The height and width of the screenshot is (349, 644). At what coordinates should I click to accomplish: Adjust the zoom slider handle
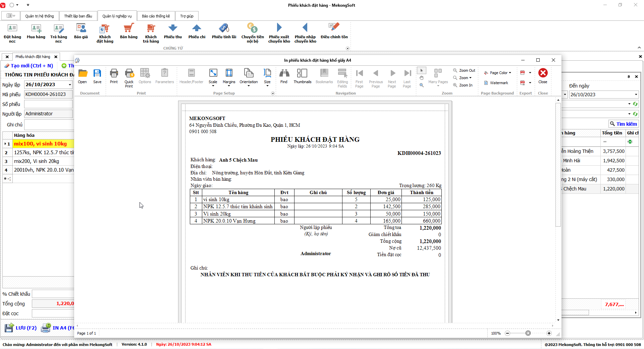click(528, 333)
